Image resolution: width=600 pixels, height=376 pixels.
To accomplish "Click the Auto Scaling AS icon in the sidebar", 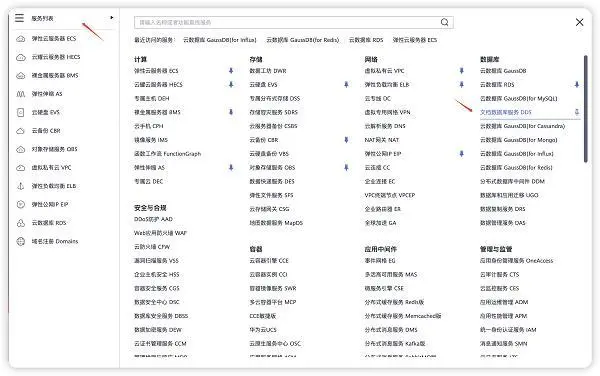I will coord(21,94).
